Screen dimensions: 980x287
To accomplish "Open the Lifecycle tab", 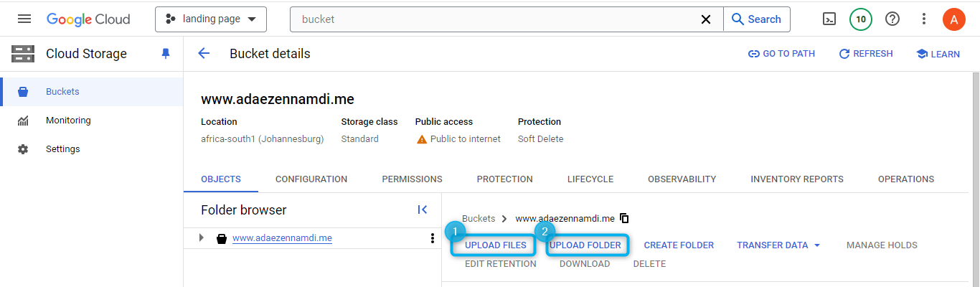I will point(590,179).
